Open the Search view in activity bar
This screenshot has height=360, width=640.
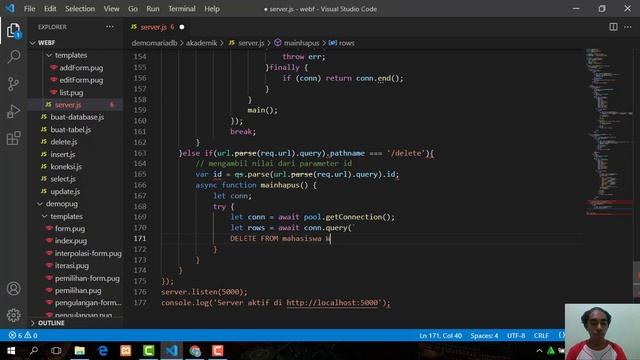[x=13, y=57]
